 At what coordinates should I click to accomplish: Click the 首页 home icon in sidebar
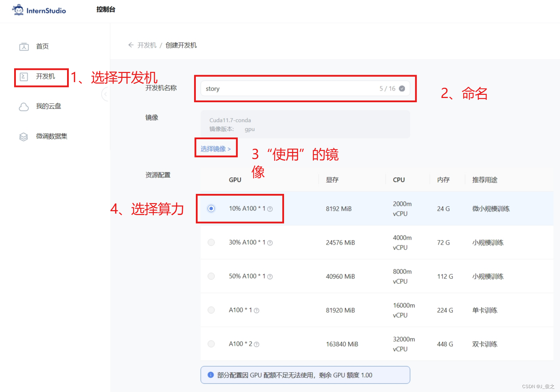pos(24,47)
